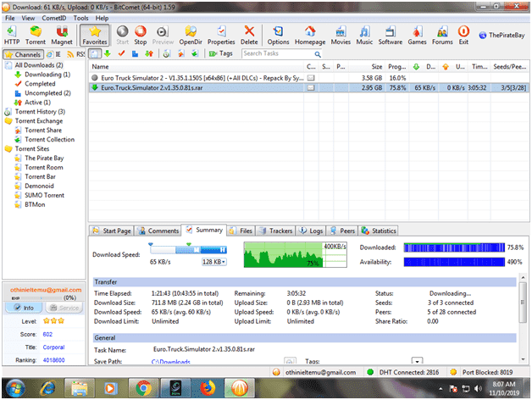532x400 pixels.
Task: Open Google Chrome from taskbar
Action: pyautogui.click(x=143, y=388)
